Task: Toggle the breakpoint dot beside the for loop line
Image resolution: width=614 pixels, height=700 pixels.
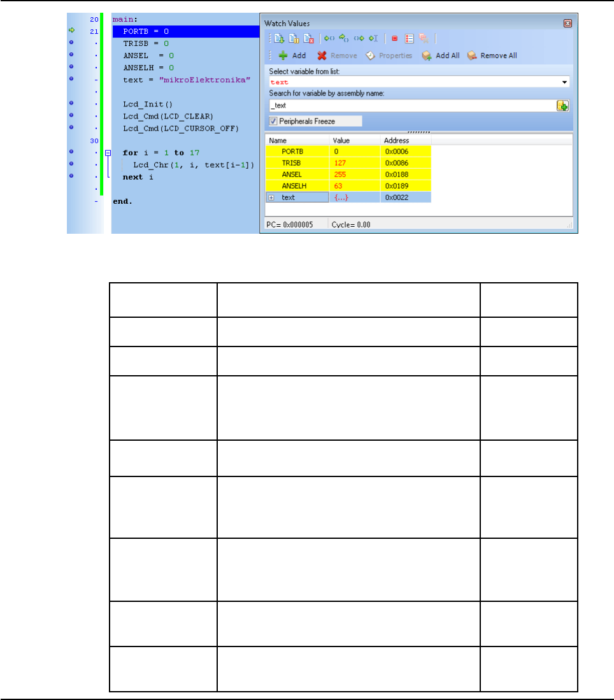Action: tap(71, 152)
